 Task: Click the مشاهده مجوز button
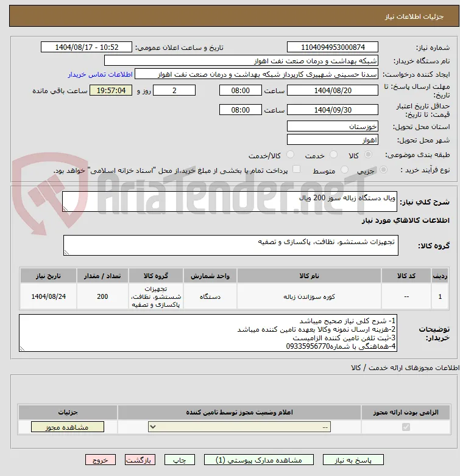68,427
